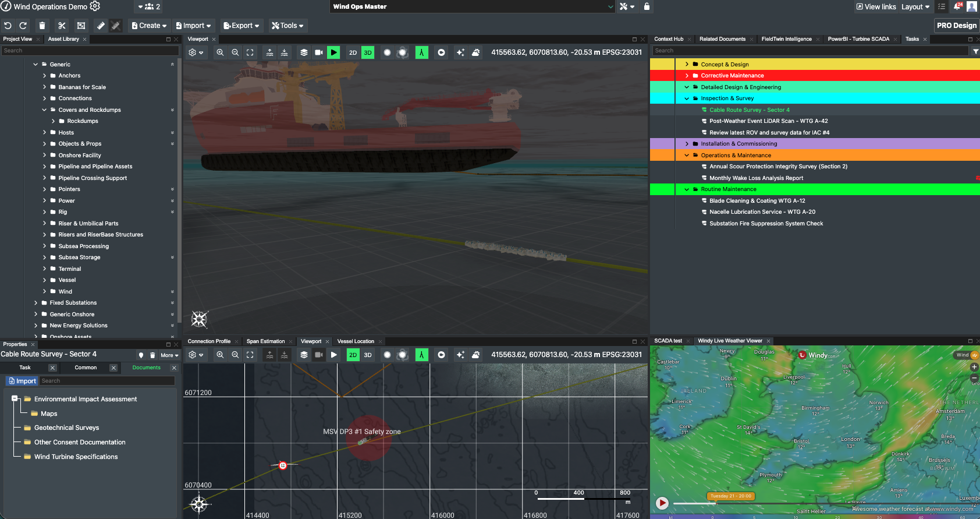Screen dimensions: 980x519
Task: Click the trash delete icon in the main toolbar
Action: [42, 26]
